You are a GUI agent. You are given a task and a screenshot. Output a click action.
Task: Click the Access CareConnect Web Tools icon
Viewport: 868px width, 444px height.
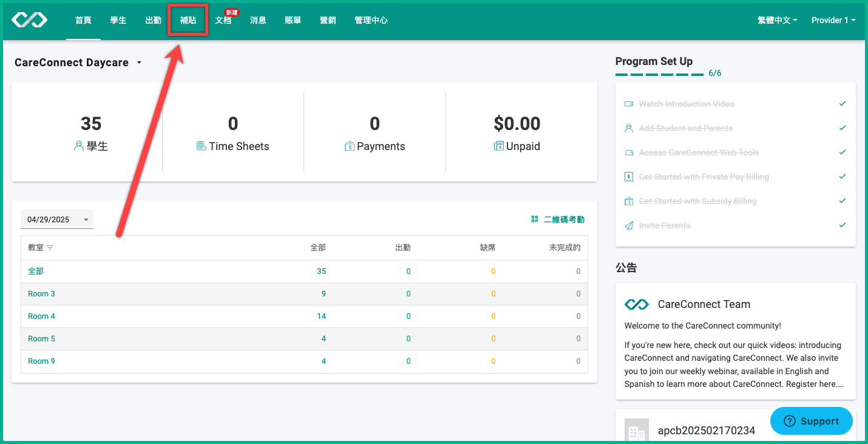point(629,152)
